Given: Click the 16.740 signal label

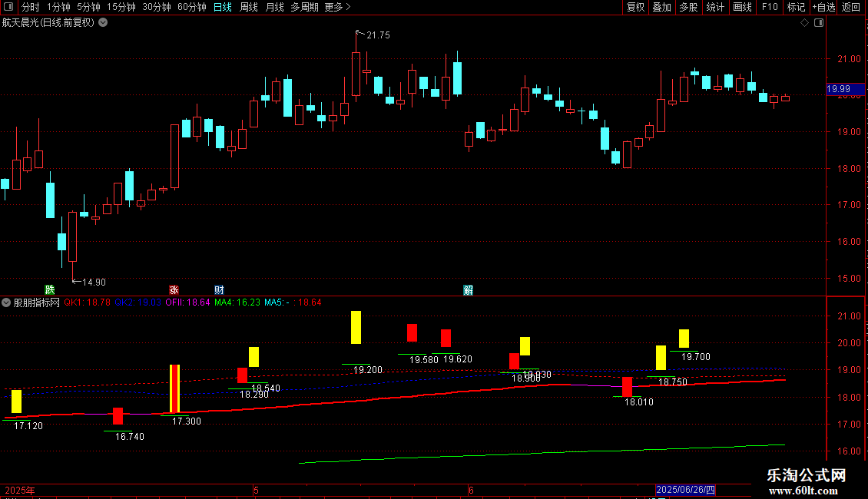Looking at the screenshot, I should (130, 437).
